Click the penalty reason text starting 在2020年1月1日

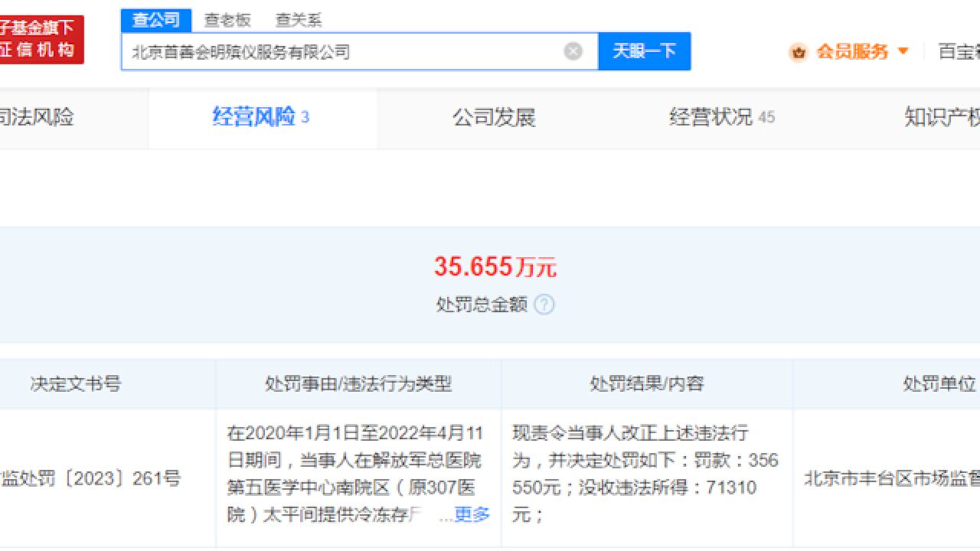(x=356, y=474)
